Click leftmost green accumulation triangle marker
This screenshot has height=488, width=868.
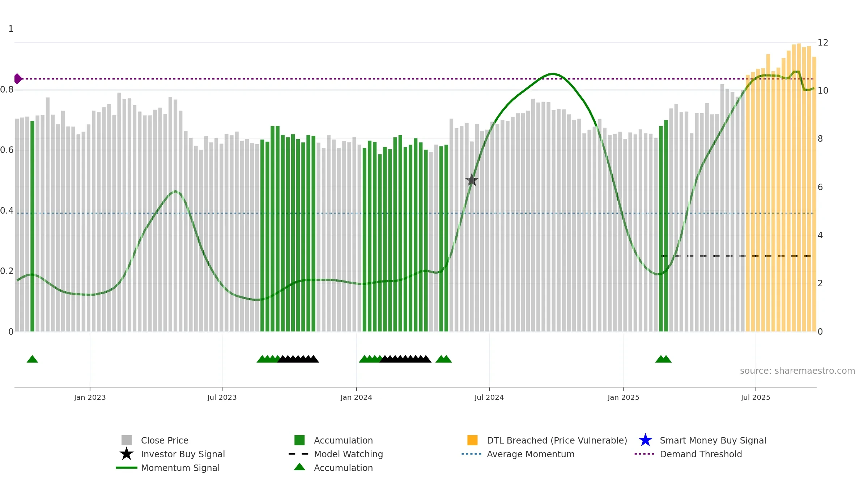tap(32, 359)
